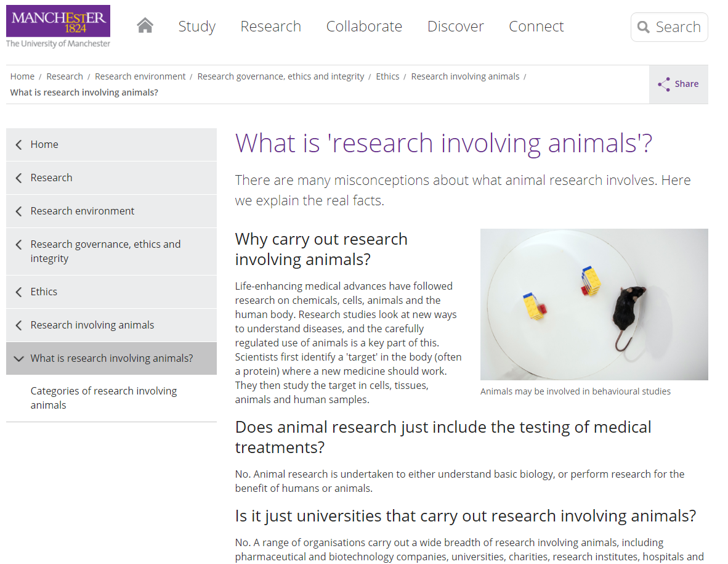Click chevron next to Research involving animals
Viewport: 728px width, 564px height.
pyautogui.click(x=18, y=325)
